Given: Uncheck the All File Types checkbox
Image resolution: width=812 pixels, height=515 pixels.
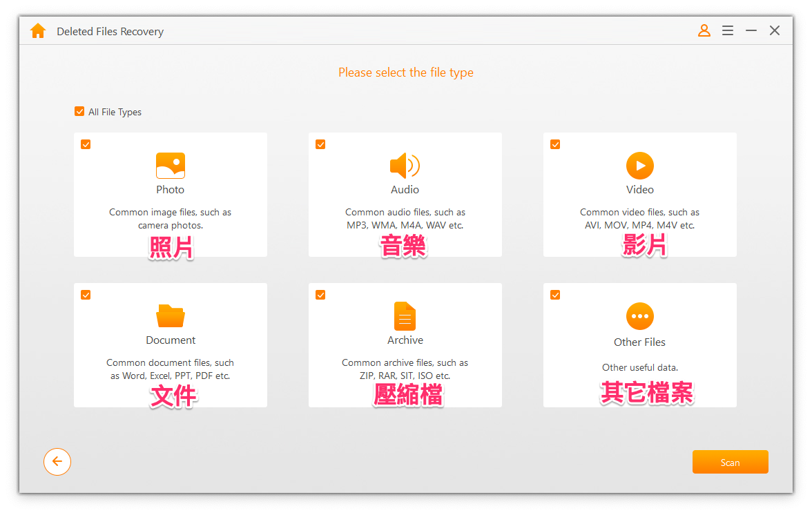Looking at the screenshot, I should click(79, 111).
